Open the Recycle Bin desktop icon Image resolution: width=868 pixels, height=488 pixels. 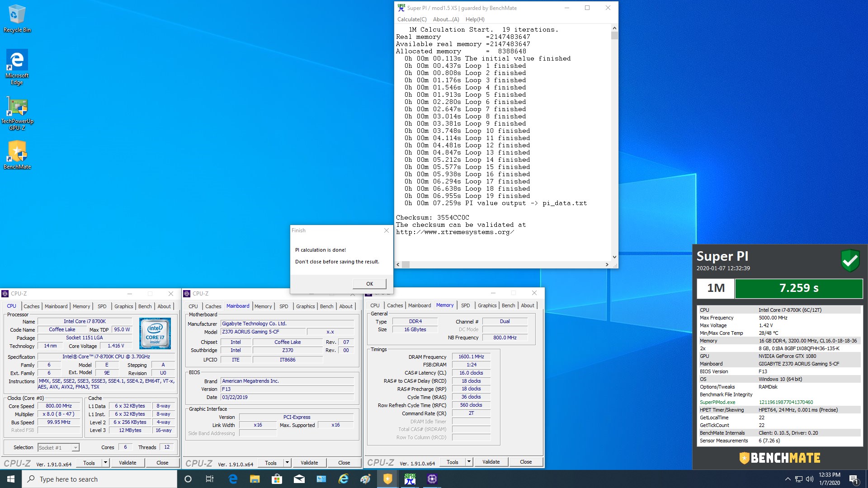point(17,19)
